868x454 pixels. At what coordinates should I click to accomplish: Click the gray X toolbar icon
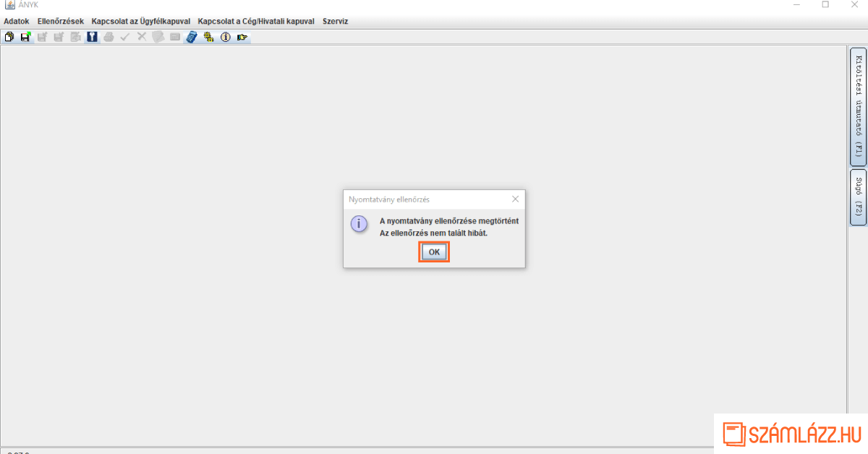(x=142, y=37)
